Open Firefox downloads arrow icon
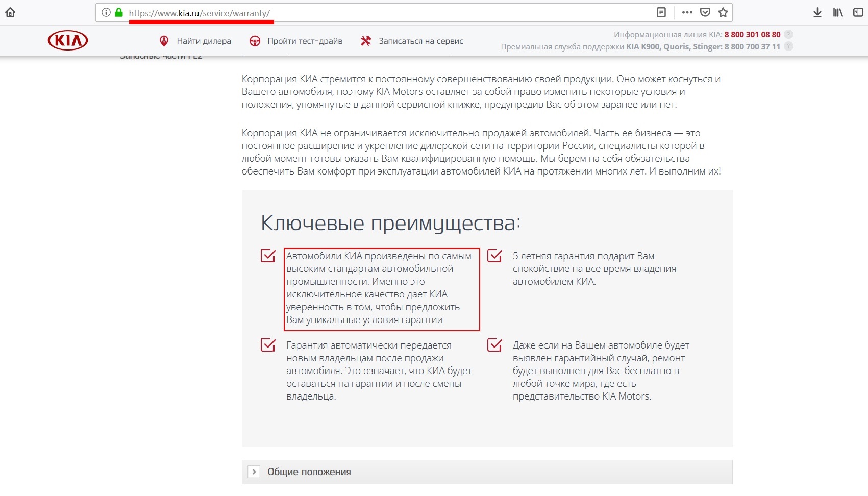 pyautogui.click(x=817, y=13)
